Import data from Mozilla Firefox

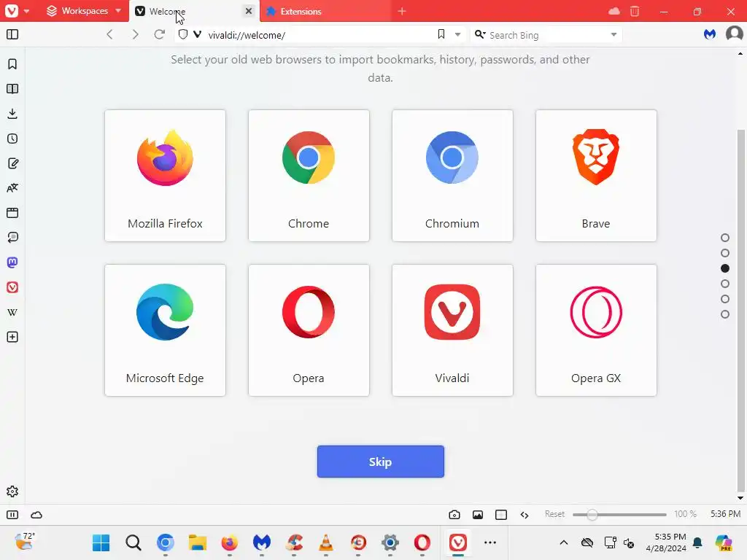tap(165, 176)
